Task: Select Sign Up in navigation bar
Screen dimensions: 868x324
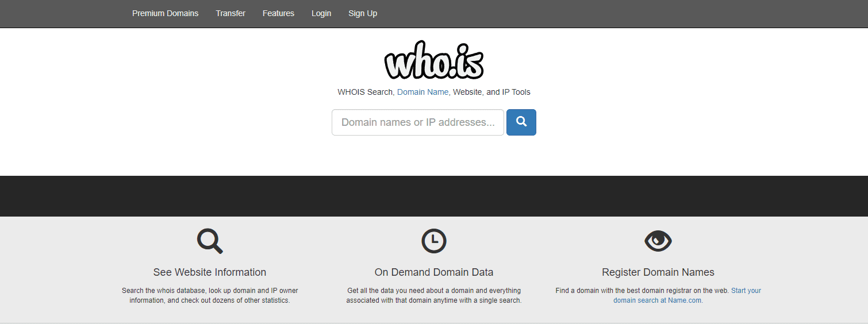Action: click(x=363, y=13)
